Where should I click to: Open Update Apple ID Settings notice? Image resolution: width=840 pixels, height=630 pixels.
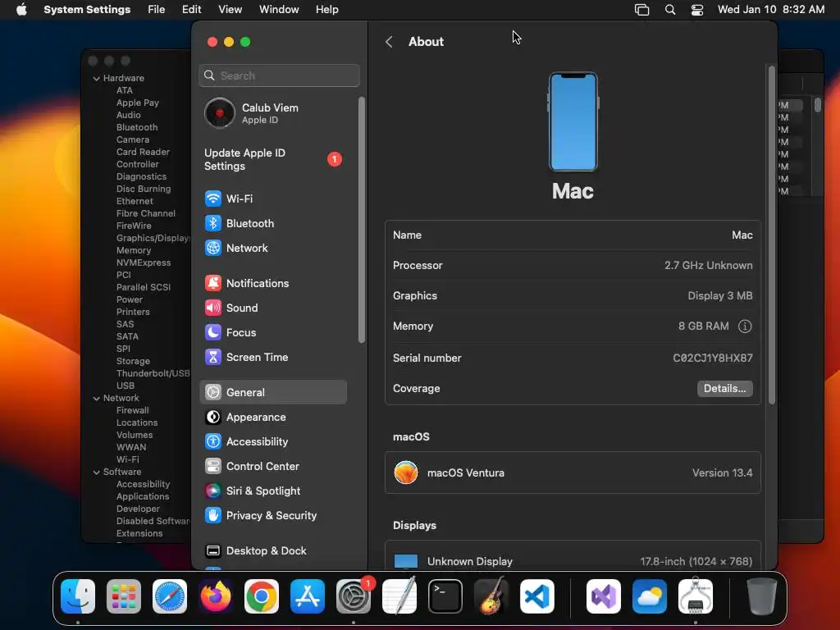click(x=273, y=160)
